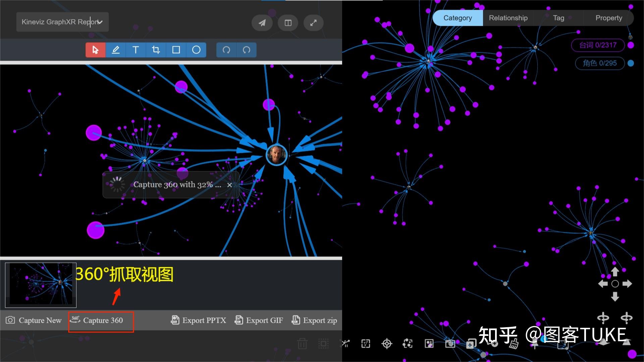Select the circle shape tool

pyautogui.click(x=196, y=50)
